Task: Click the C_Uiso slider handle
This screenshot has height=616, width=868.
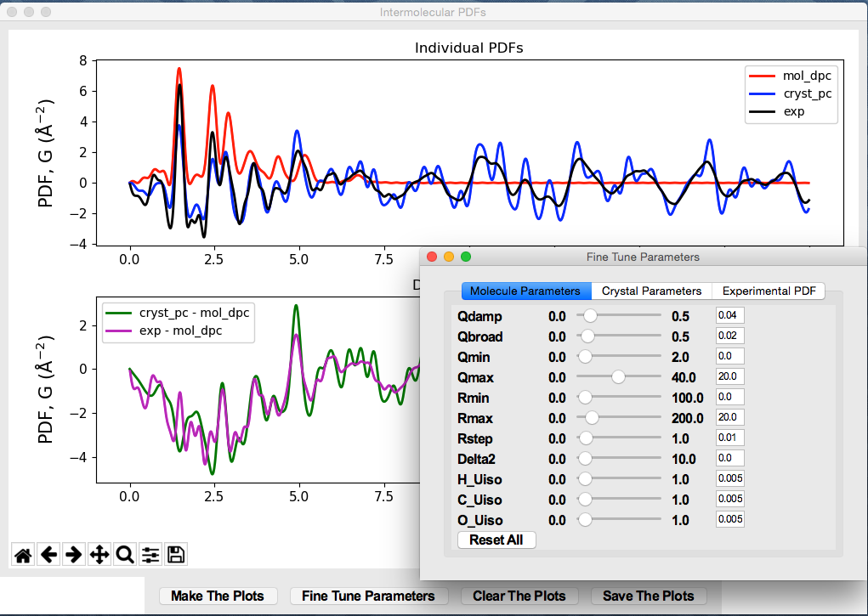Action: (x=585, y=500)
